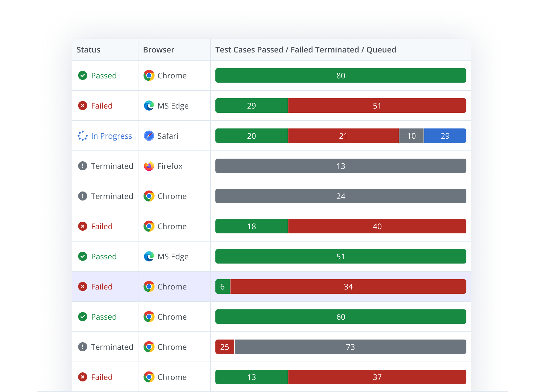Click the blue queued segment showing 29

pyautogui.click(x=445, y=136)
